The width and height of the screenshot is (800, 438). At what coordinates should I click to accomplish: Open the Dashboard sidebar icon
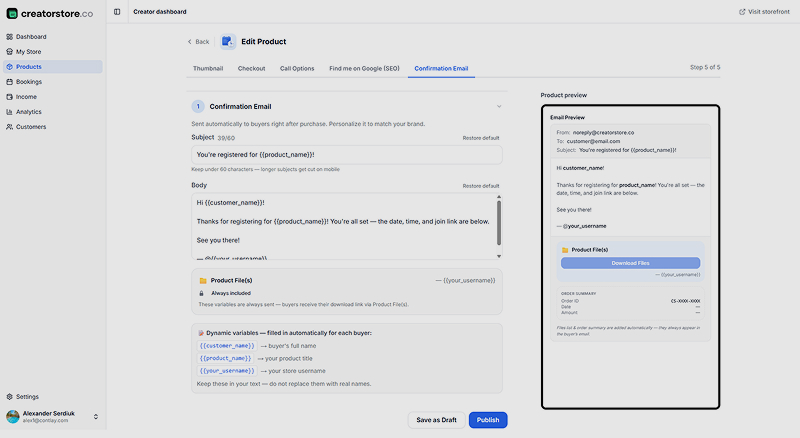9,37
